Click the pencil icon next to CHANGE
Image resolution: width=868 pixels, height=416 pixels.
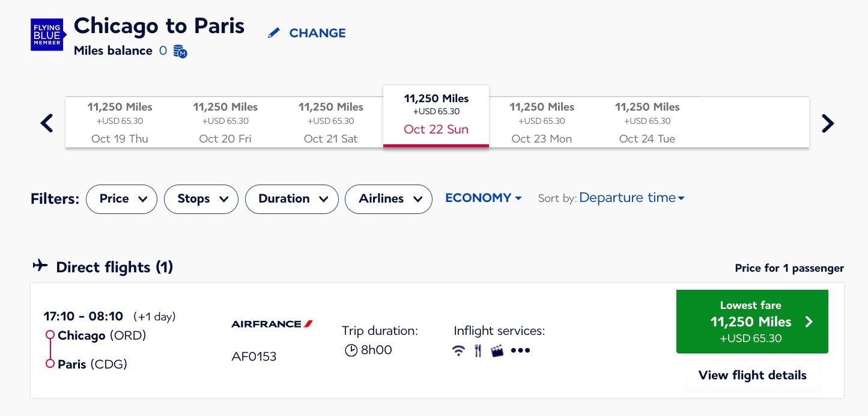[274, 32]
